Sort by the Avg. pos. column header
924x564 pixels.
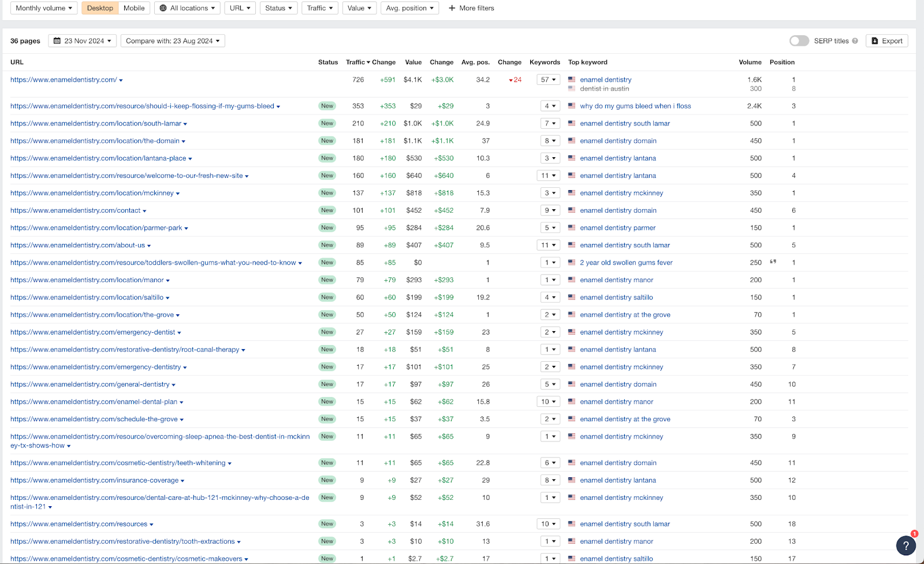(475, 62)
